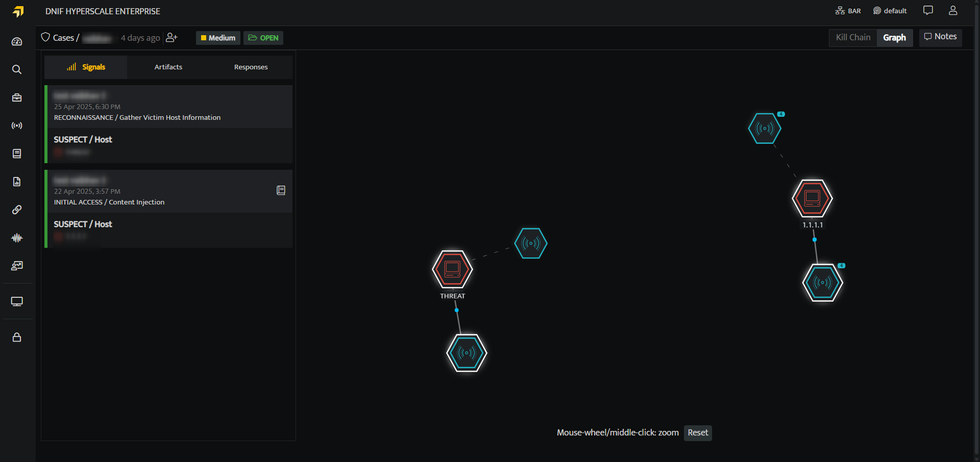Open the padlock sidebar icon
This screenshot has height=462, width=980.
click(17, 337)
